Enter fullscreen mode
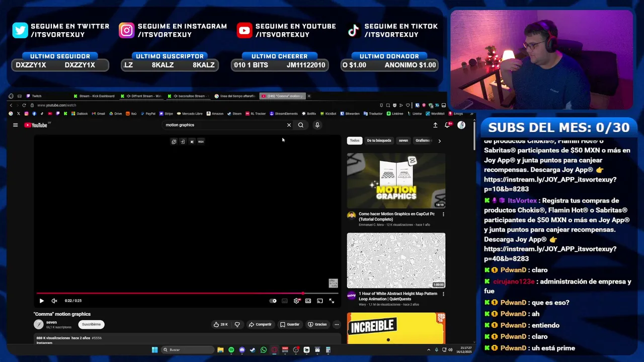The image size is (644, 362). pos(332,301)
